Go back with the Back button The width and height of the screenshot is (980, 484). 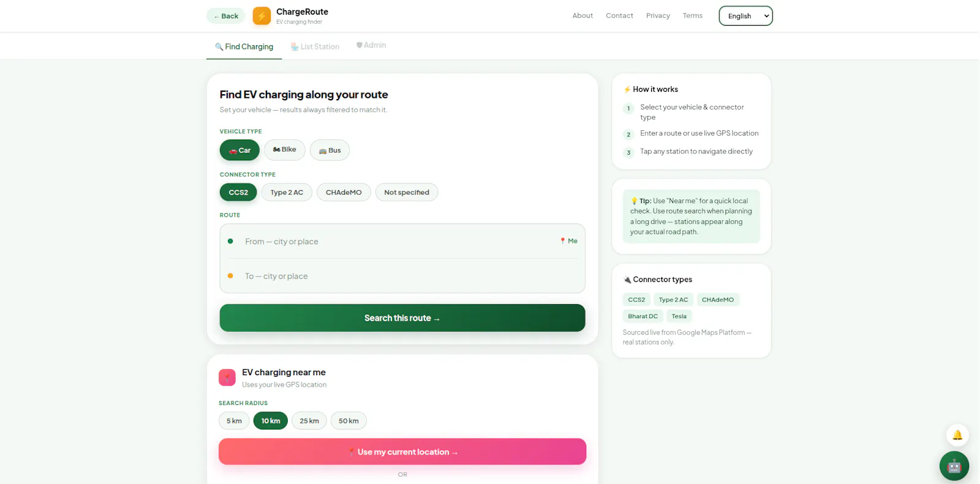pos(226,16)
